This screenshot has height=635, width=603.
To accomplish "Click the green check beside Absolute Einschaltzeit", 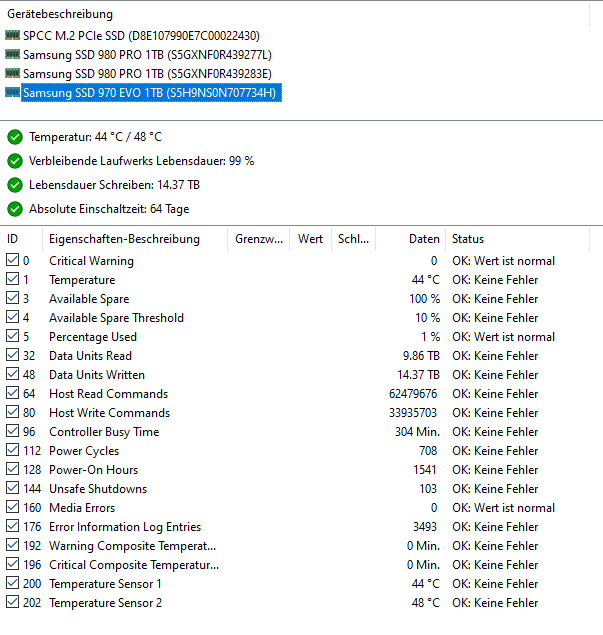I will (15, 209).
